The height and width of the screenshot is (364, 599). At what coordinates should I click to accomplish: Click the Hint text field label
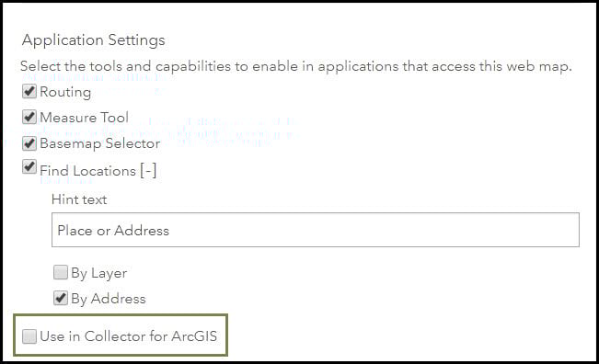(79, 199)
